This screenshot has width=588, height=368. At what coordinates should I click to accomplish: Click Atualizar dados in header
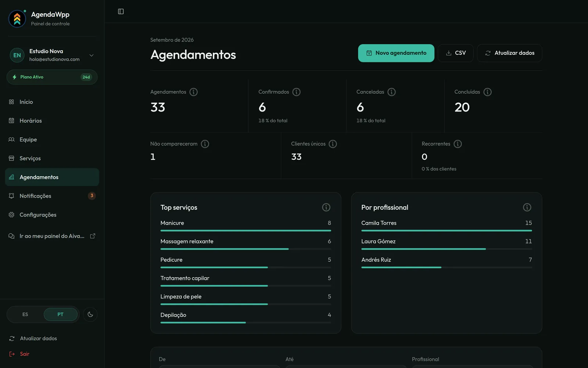click(509, 53)
